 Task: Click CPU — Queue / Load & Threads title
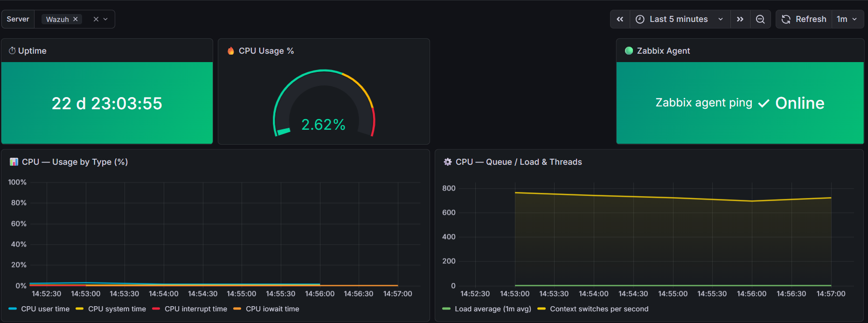click(519, 162)
